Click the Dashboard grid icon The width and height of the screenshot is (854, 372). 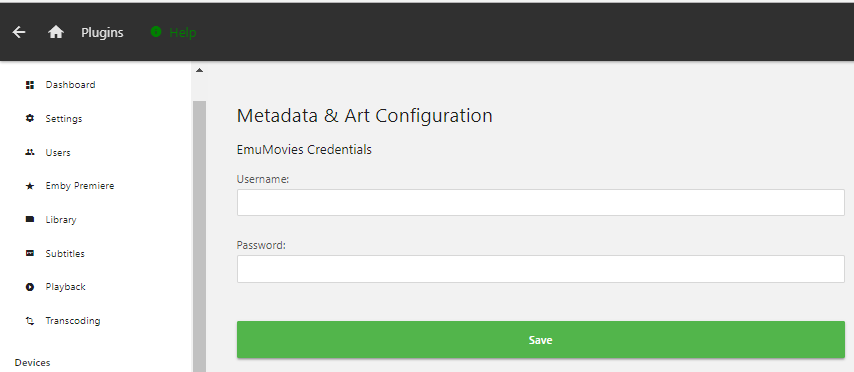[x=30, y=85]
